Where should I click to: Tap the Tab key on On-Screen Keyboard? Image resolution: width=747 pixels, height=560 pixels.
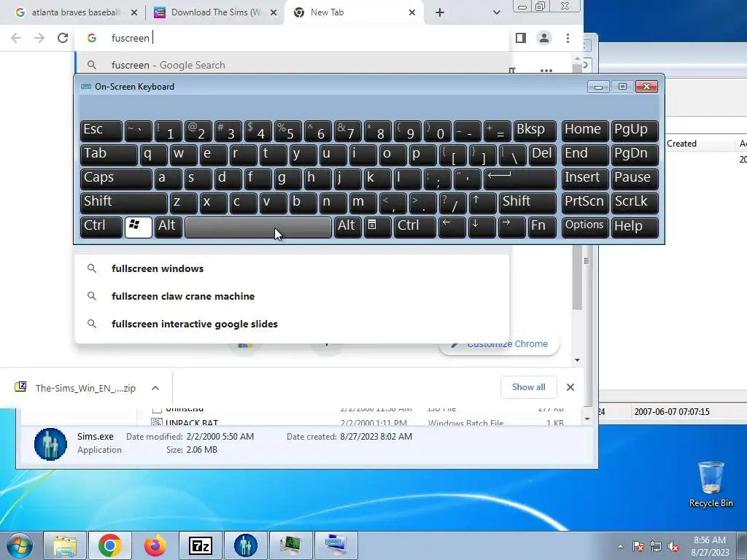(x=109, y=155)
